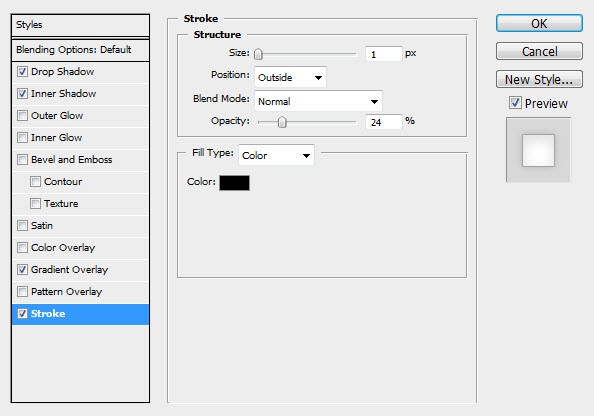Screen dimensions: 594x416
Task: Tick the Texture checkbox
Action: (35, 203)
